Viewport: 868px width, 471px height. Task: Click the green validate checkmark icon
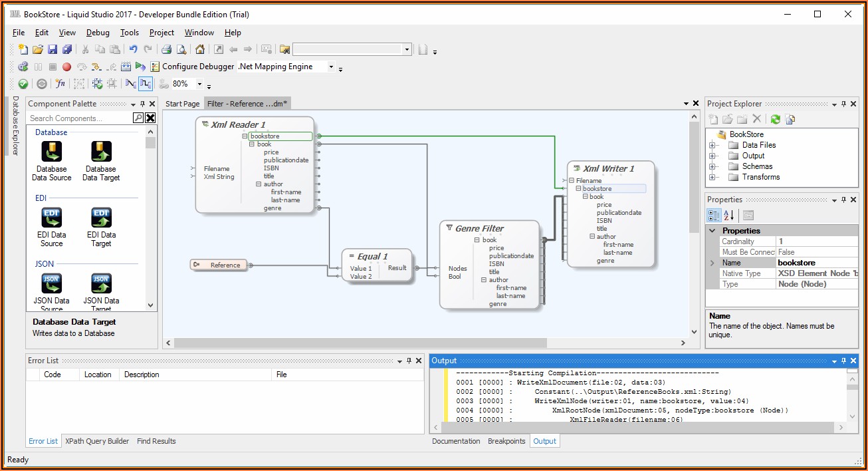coord(23,84)
